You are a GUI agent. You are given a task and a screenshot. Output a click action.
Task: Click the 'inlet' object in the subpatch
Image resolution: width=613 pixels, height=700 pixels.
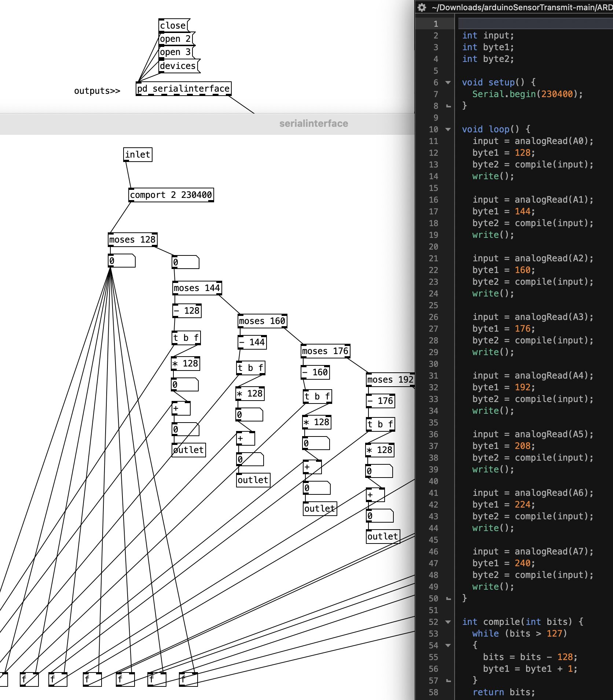click(x=137, y=155)
